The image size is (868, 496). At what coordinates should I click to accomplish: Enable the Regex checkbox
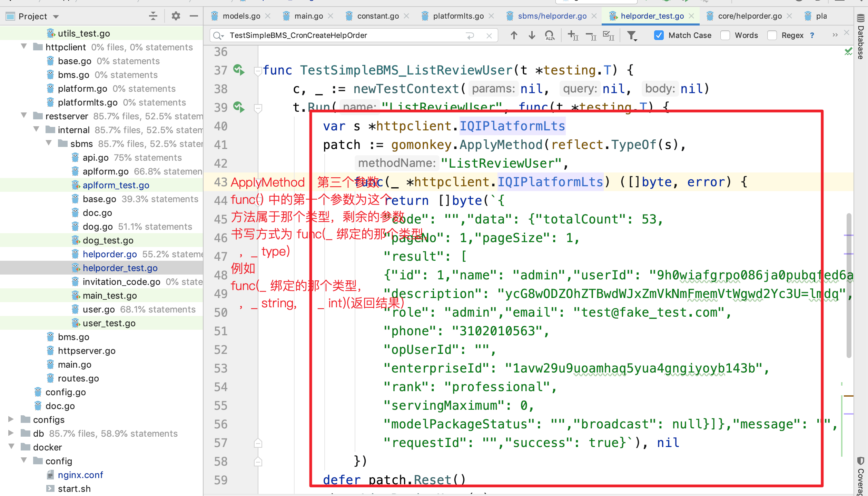point(772,35)
